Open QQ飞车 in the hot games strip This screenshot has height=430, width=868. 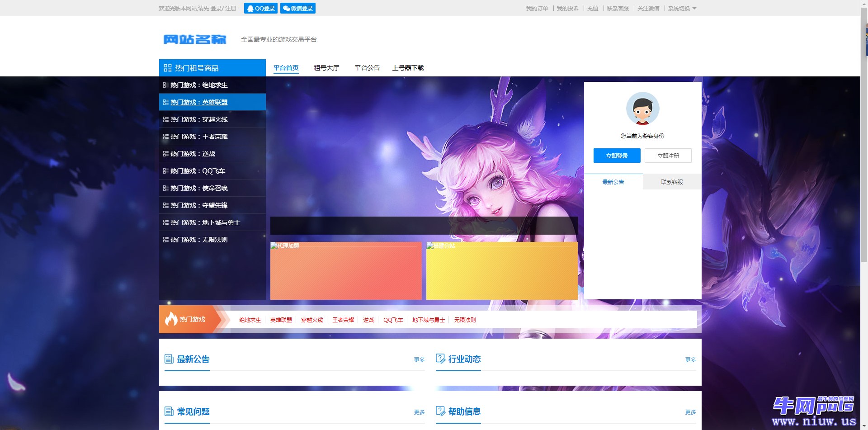tap(393, 320)
